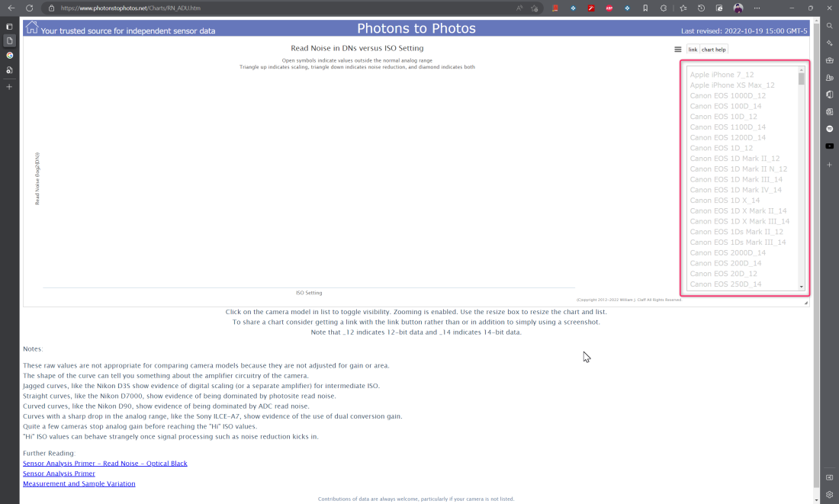Switch to the Google tab
The height and width of the screenshot is (504, 839).
(x=9, y=55)
